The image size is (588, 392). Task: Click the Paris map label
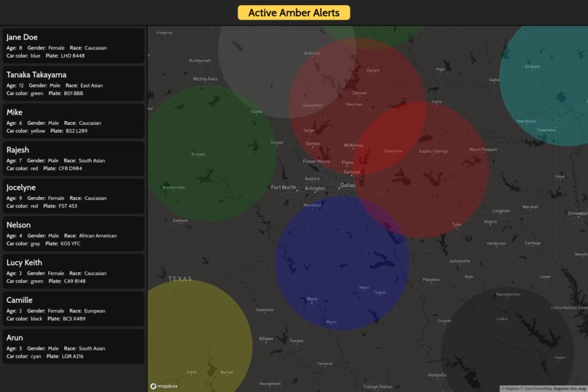[437, 102]
